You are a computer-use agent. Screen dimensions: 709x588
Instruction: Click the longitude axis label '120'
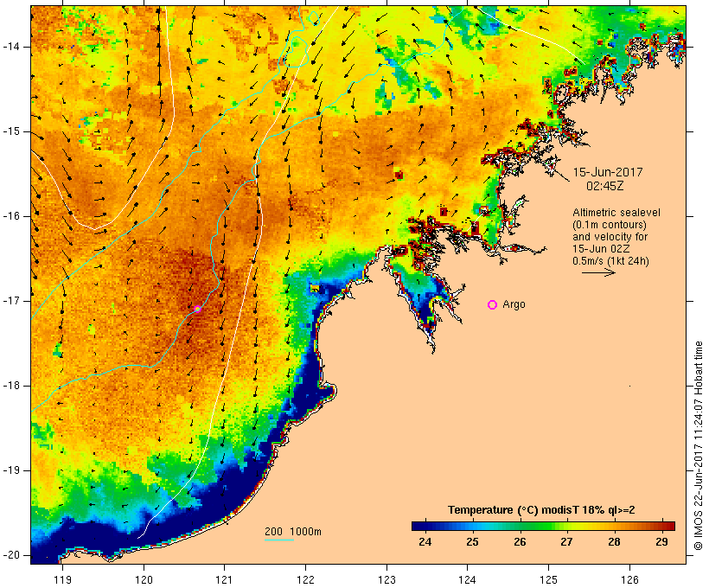point(144,579)
